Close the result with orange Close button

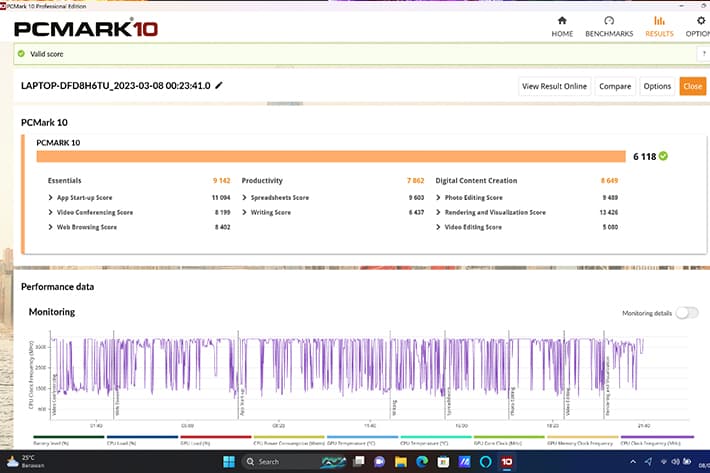[x=692, y=86]
